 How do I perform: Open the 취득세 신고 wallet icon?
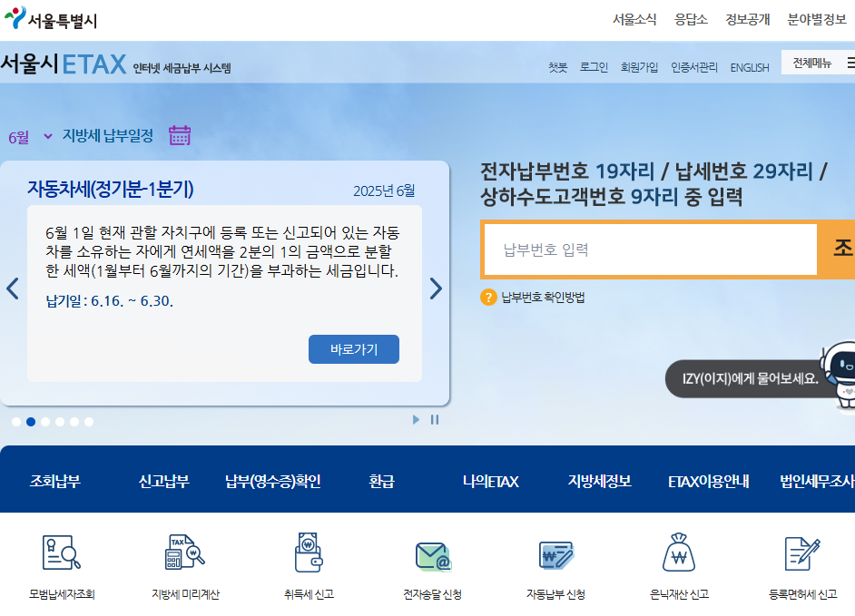tap(309, 552)
